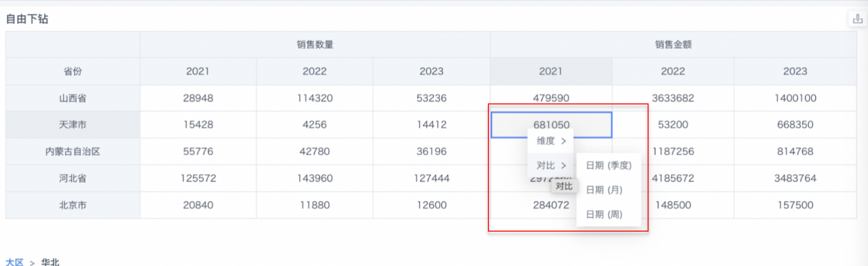The height and width of the screenshot is (266, 868).
Task: Expand the 对比 submenu
Action: click(551, 165)
